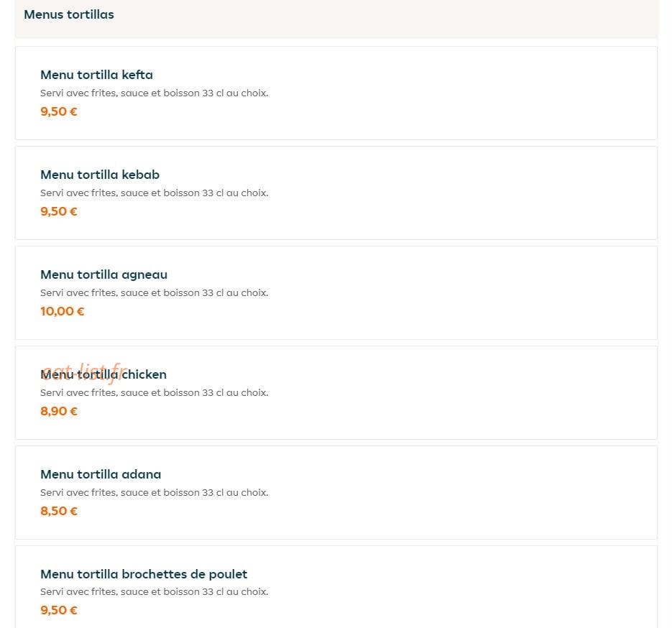Click the kebab menu 9,50 € price
672x628 pixels.
click(x=59, y=211)
